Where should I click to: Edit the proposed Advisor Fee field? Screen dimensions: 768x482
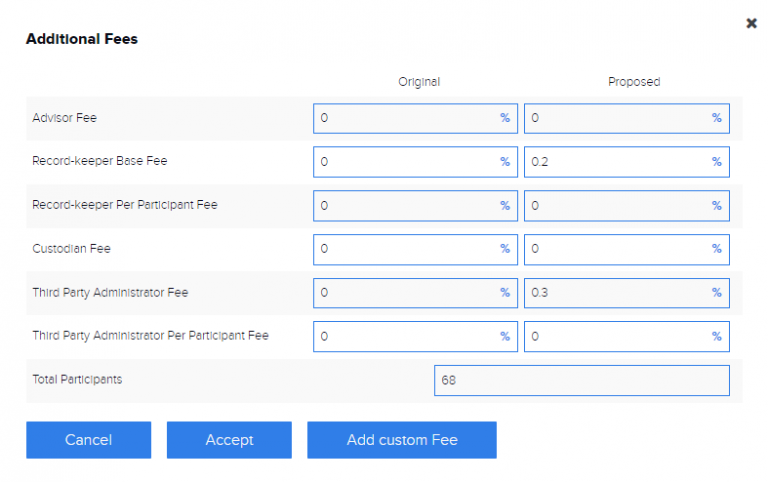615,118
